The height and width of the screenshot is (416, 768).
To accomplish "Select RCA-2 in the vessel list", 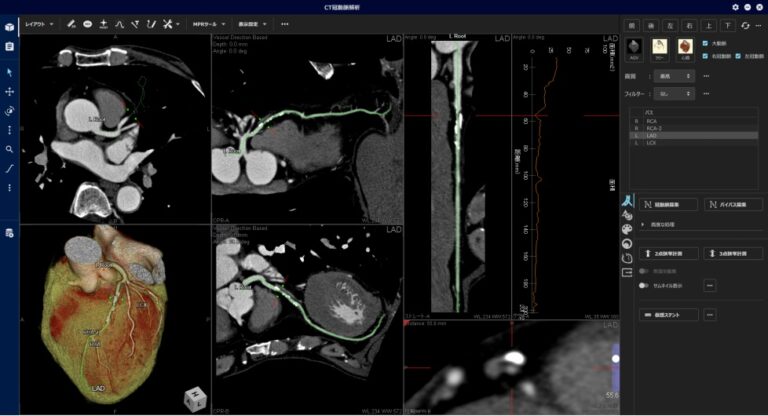I will 653,128.
